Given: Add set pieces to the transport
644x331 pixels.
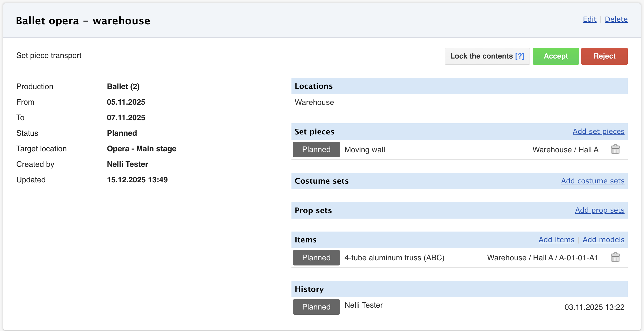Looking at the screenshot, I should (x=598, y=131).
